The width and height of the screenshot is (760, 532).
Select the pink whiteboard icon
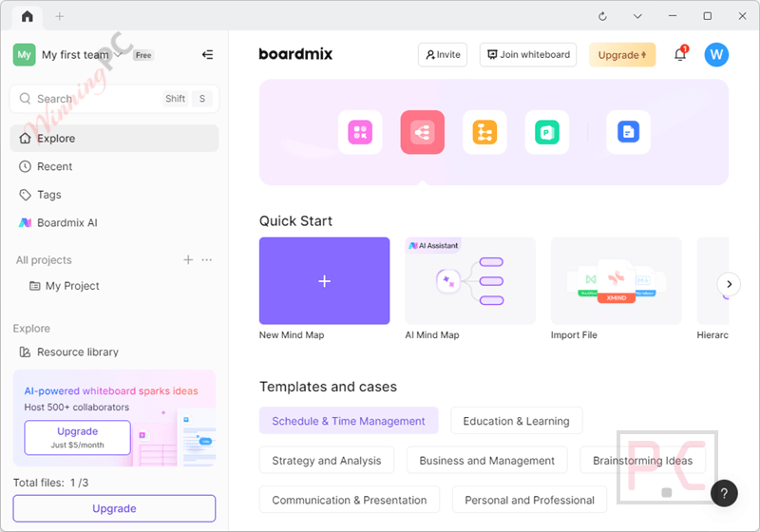click(360, 132)
